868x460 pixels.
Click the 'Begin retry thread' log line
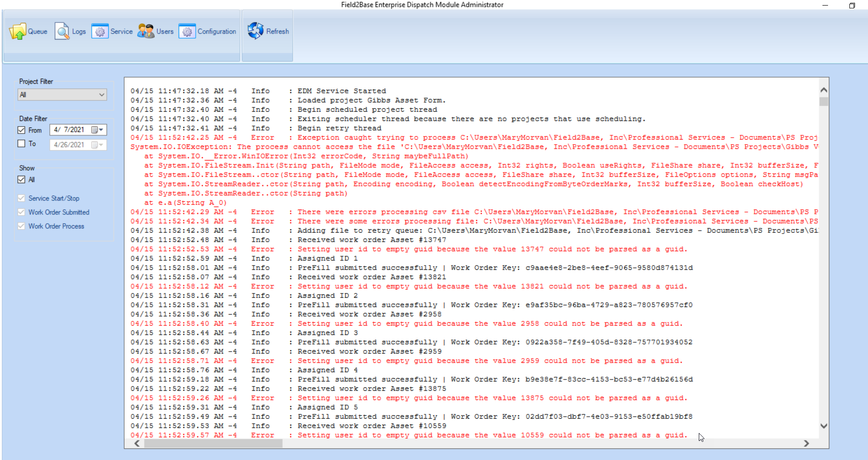pos(256,128)
